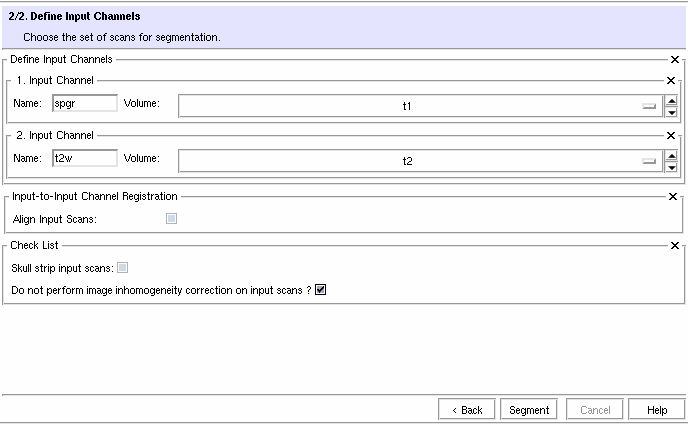
Task: Remove the 1. Input Channel section
Action: [670, 80]
